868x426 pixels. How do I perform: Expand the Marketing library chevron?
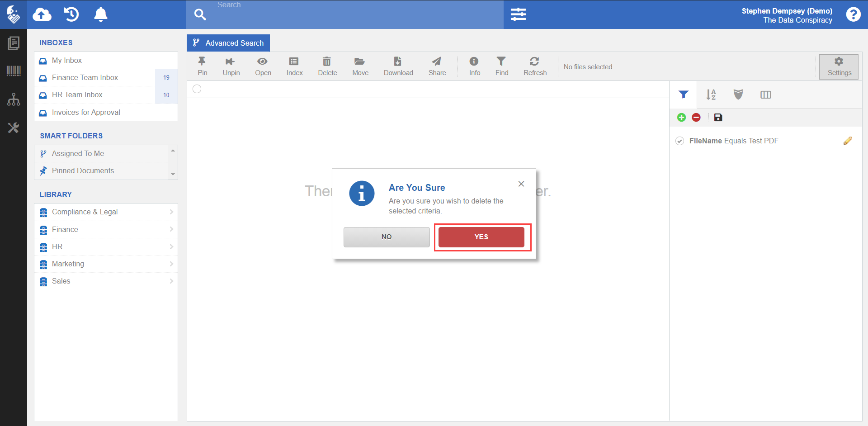click(x=171, y=264)
